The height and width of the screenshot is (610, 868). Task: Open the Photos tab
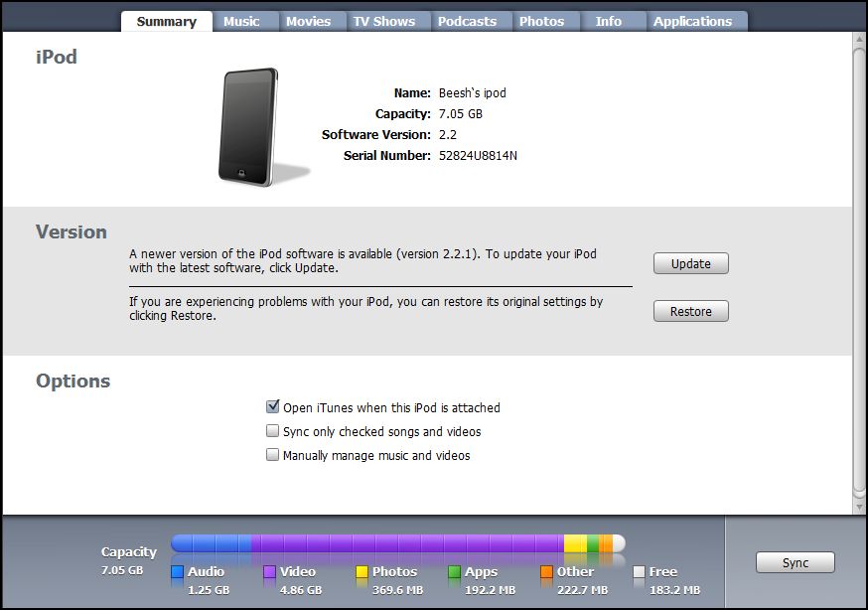pos(541,21)
